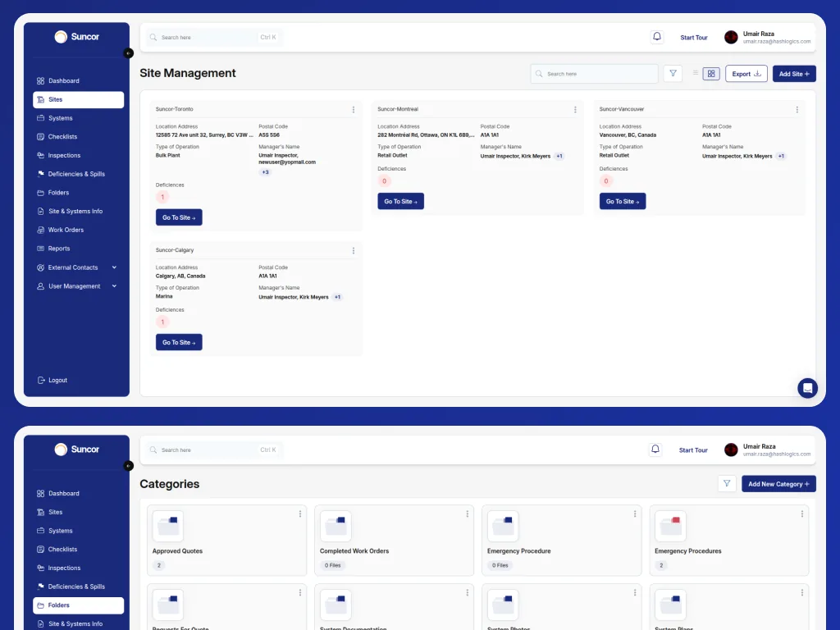The height and width of the screenshot is (630, 840).
Task: Open Checklists in top sidebar
Action: coord(78,137)
